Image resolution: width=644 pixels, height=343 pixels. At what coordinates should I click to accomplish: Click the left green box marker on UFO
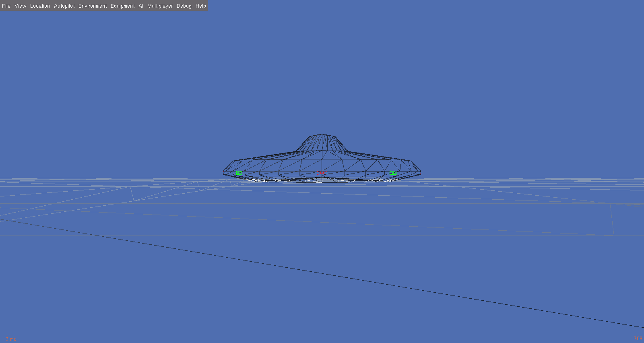[x=239, y=173]
